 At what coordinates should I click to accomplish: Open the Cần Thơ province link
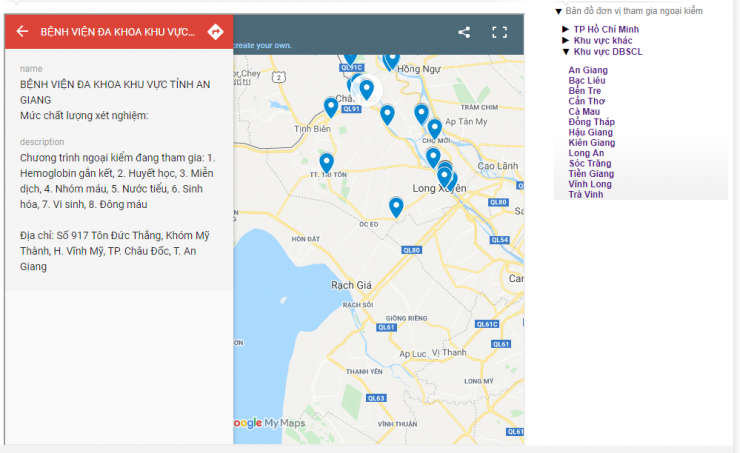586,101
